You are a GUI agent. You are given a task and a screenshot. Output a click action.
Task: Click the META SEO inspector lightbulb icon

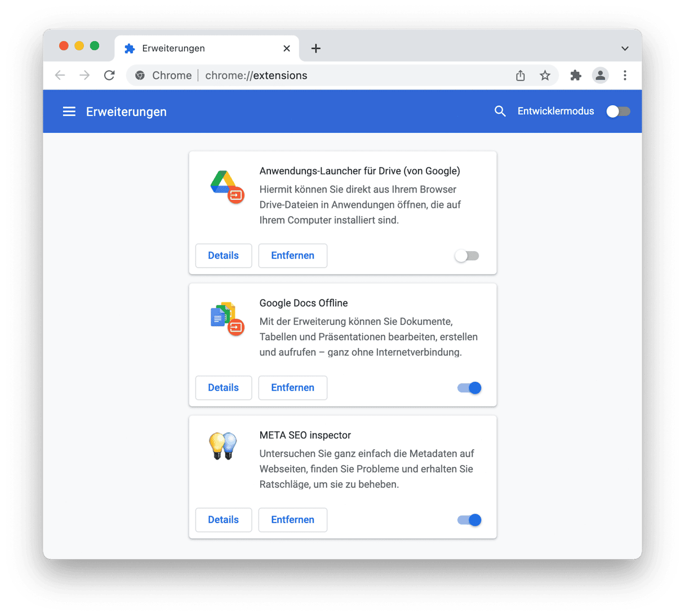tap(223, 446)
